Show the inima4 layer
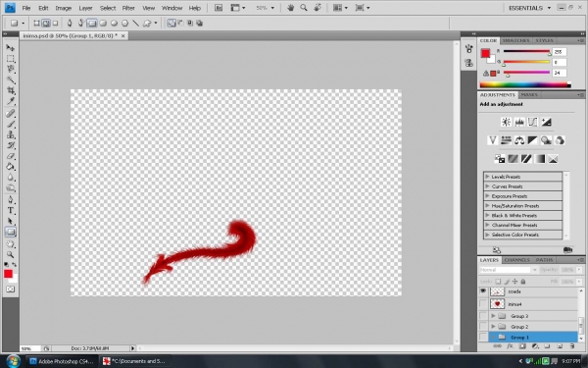The image size is (588, 368). click(x=483, y=304)
